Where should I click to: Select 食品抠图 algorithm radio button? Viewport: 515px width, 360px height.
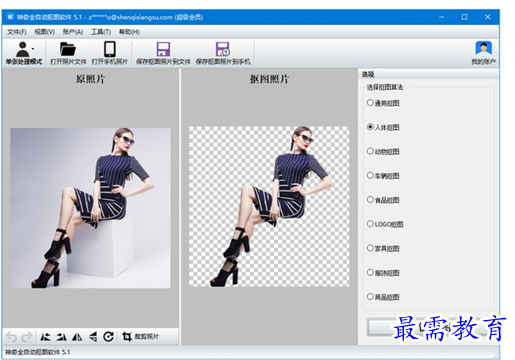tap(370, 200)
